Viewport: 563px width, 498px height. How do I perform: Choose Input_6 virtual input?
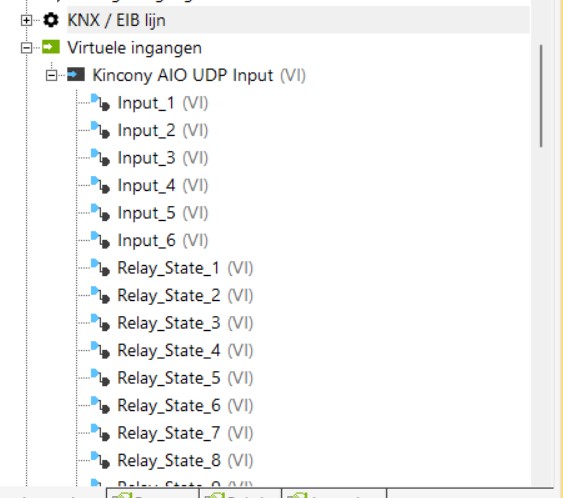click(163, 241)
